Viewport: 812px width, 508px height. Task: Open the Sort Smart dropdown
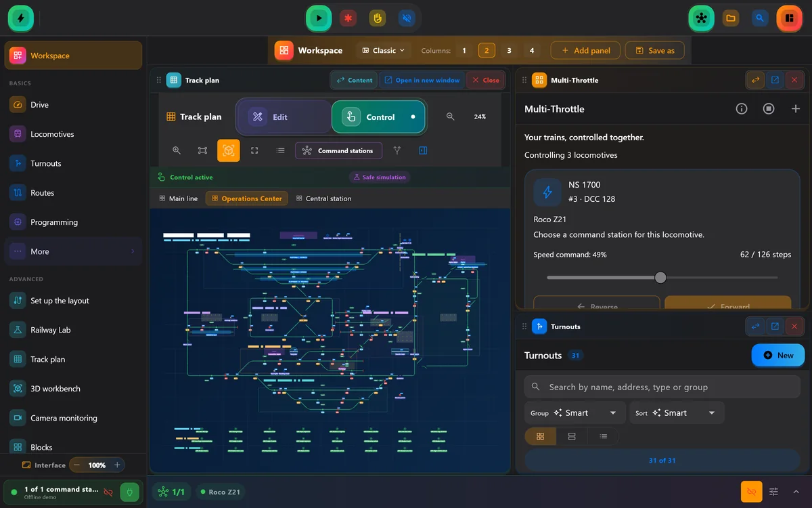coord(677,413)
